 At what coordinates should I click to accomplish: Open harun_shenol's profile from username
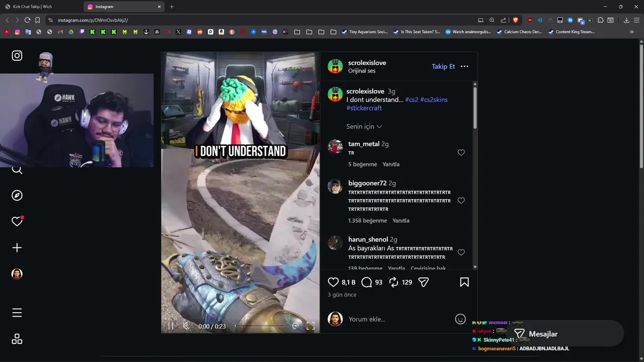pos(368,239)
